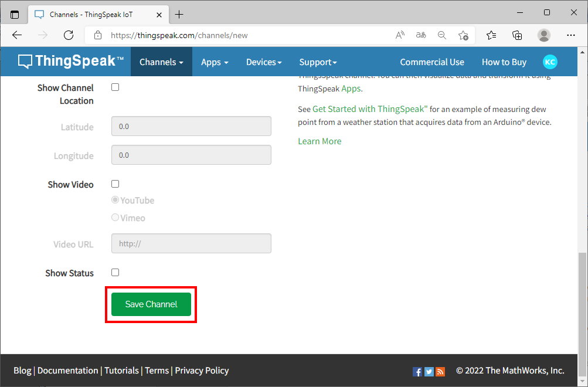This screenshot has height=387, width=588.
Task: Open the ThingSpeak RSS feed
Action: (x=440, y=372)
